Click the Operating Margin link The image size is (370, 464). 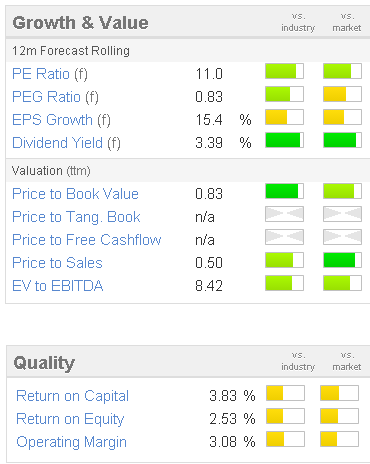71,442
